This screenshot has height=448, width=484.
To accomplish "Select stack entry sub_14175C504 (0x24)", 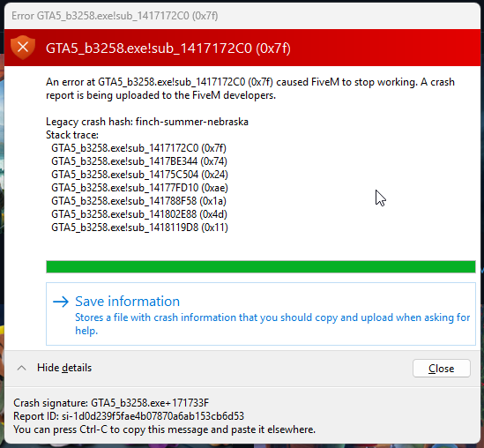I will click(139, 175).
